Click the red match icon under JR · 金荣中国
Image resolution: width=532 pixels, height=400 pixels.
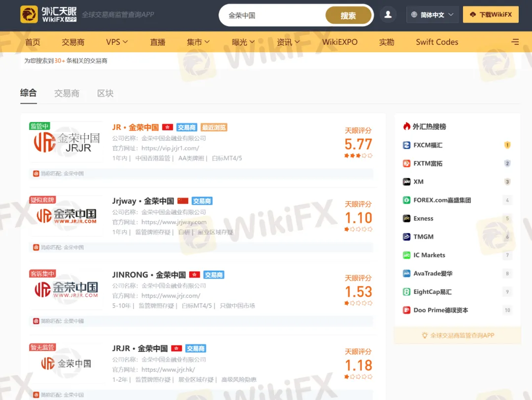[36, 174]
